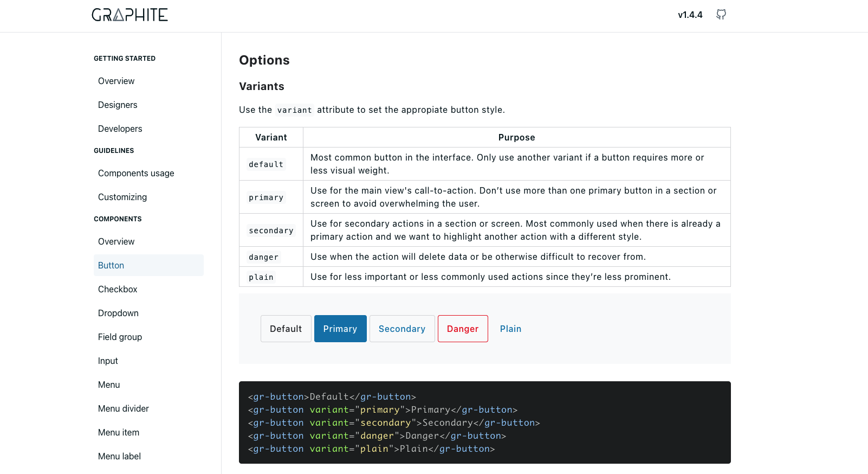Click code line with variant="danger"
The height and width of the screenshot is (474, 868).
(377, 435)
